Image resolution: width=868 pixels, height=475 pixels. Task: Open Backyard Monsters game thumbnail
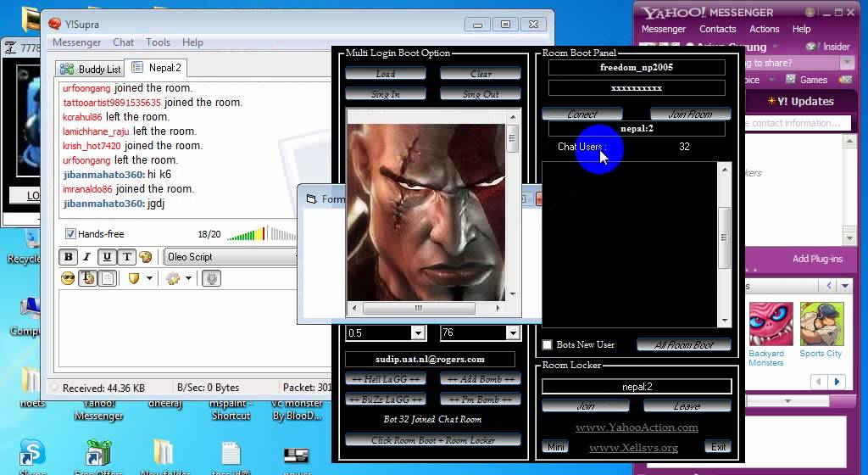(x=771, y=324)
